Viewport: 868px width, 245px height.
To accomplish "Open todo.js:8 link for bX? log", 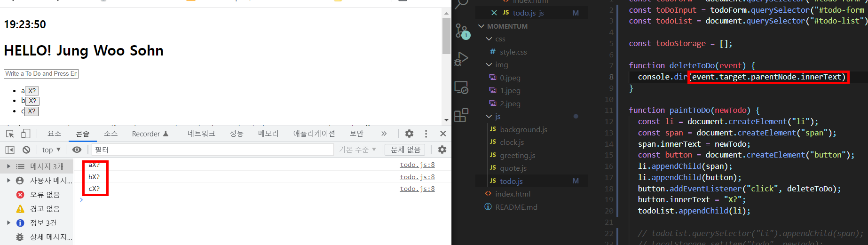I will click(x=418, y=177).
